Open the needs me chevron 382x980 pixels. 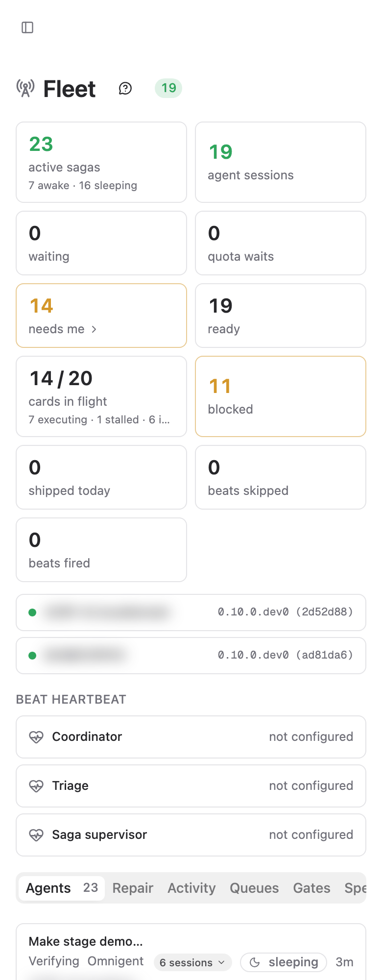tap(94, 329)
